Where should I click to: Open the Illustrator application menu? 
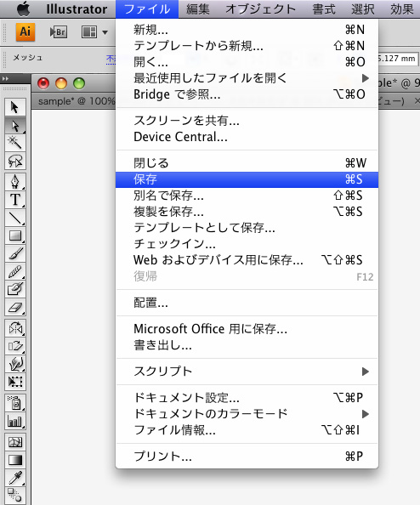point(77,9)
